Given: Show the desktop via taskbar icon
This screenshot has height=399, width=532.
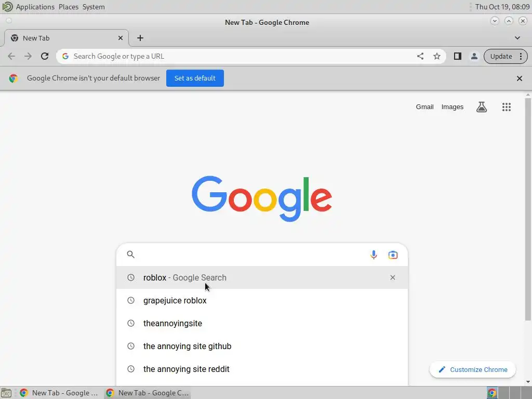Looking at the screenshot, I should pyautogui.click(x=6, y=393).
